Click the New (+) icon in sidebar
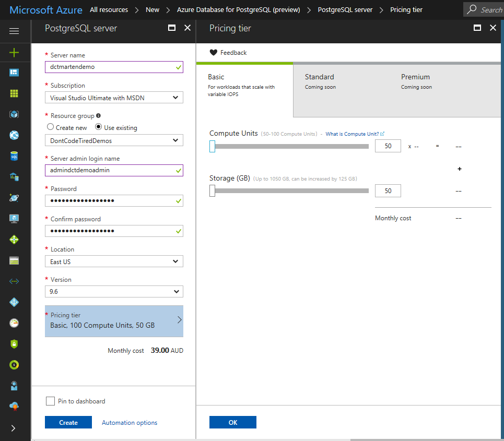This screenshot has width=504, height=441. (x=15, y=52)
